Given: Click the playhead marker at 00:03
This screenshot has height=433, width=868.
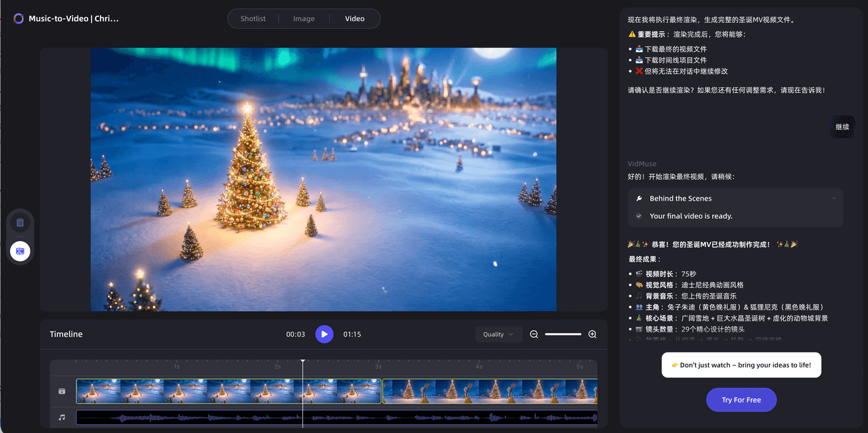Looking at the screenshot, I should [302, 360].
